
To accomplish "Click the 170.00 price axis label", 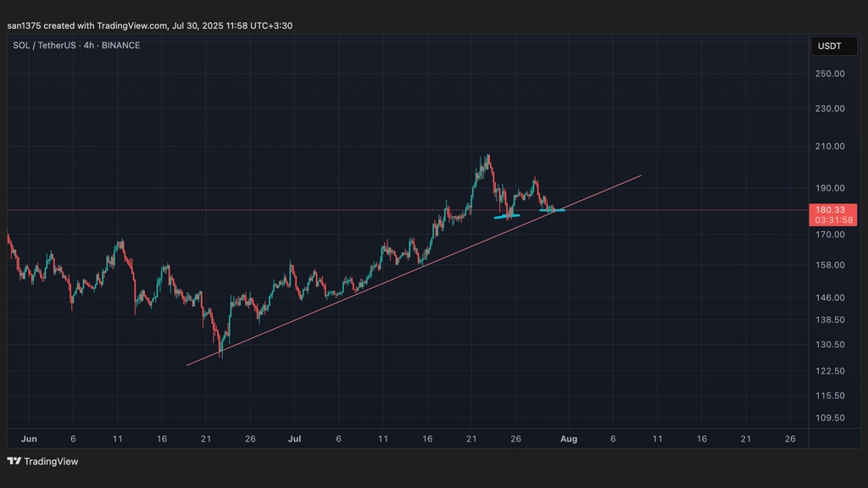I will (x=830, y=235).
